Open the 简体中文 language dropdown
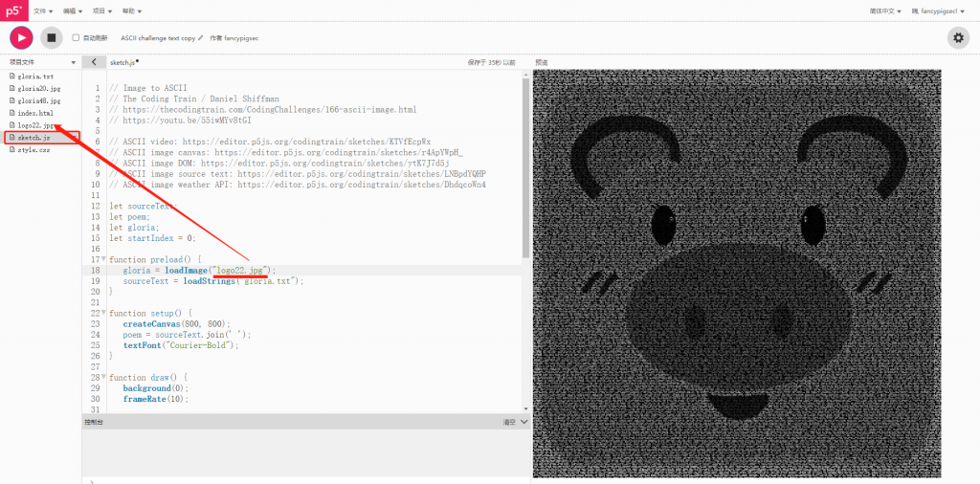The width and height of the screenshot is (980, 484). [x=885, y=11]
